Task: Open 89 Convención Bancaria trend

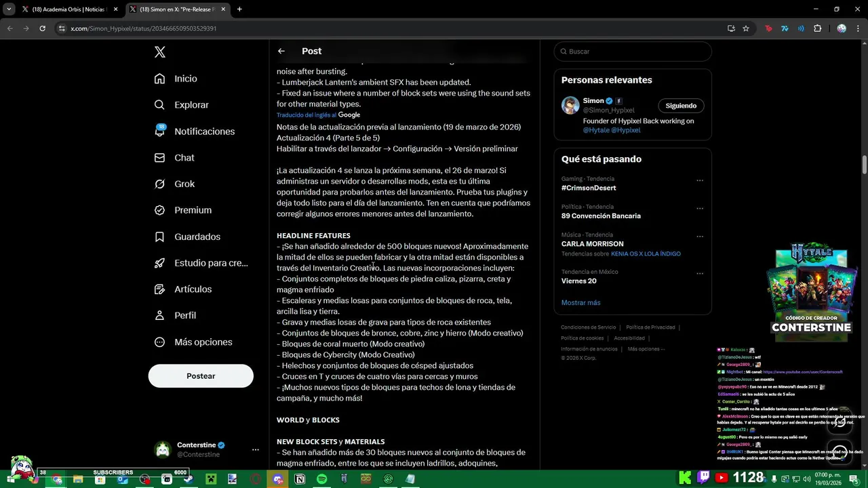Action: coord(601,216)
